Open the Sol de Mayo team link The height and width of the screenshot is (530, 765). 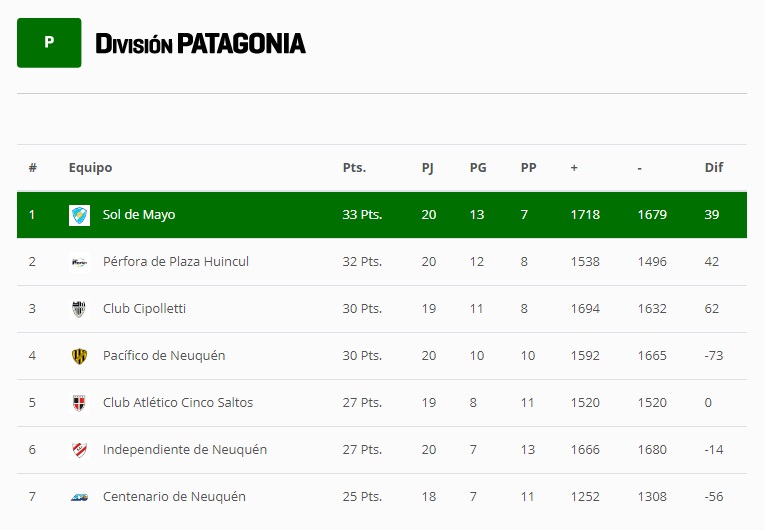[x=139, y=215]
